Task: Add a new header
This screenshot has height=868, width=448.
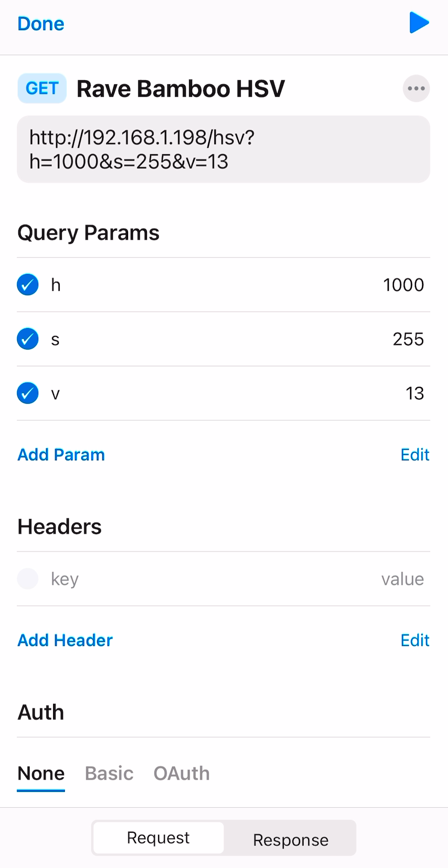Action: point(65,640)
